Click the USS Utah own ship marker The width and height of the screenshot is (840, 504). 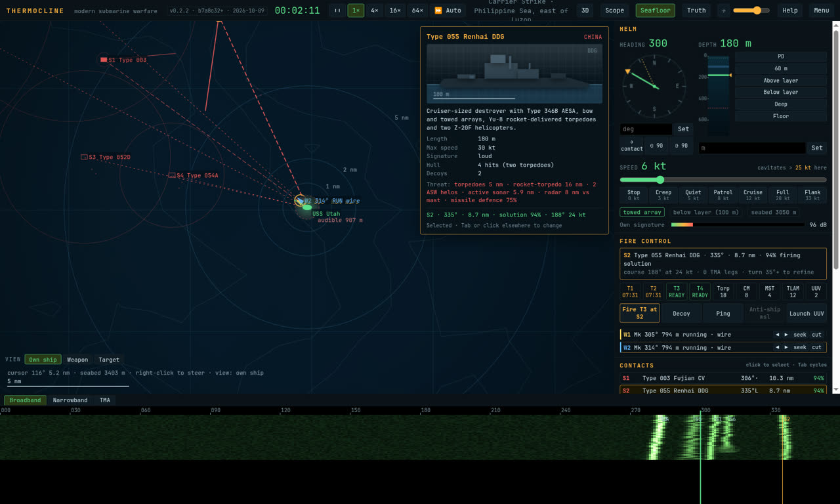306,207
